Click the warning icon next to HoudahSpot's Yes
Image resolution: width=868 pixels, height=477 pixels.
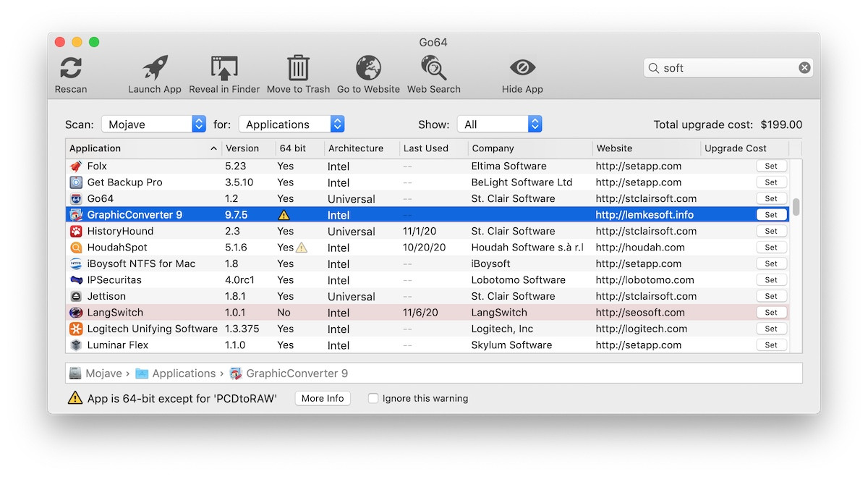(302, 248)
